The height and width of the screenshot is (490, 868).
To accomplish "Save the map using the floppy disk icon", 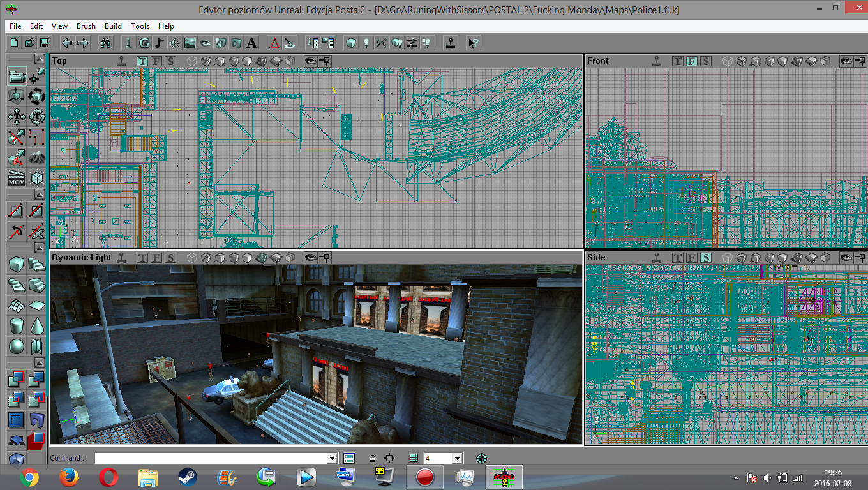I will pos(45,43).
